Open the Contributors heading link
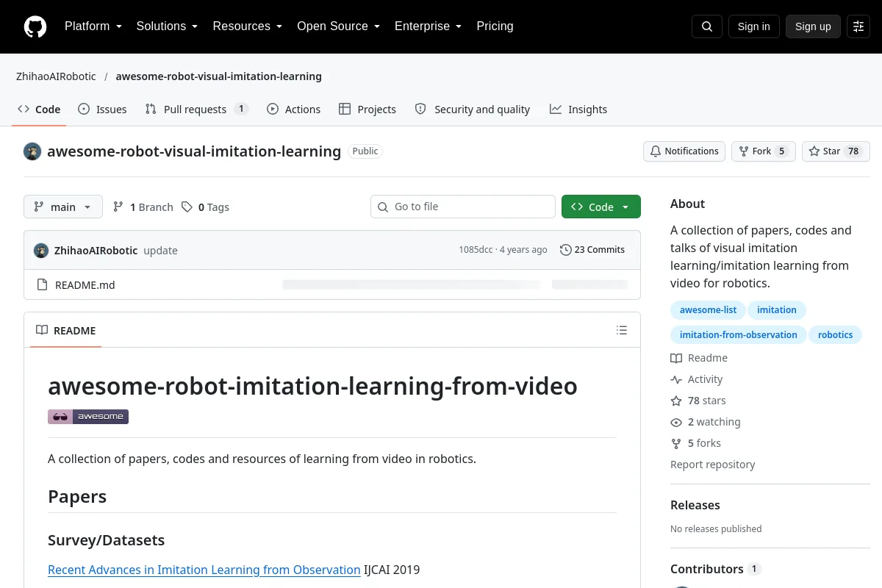Screen dimensions: 882x588 pyautogui.click(x=715, y=569)
